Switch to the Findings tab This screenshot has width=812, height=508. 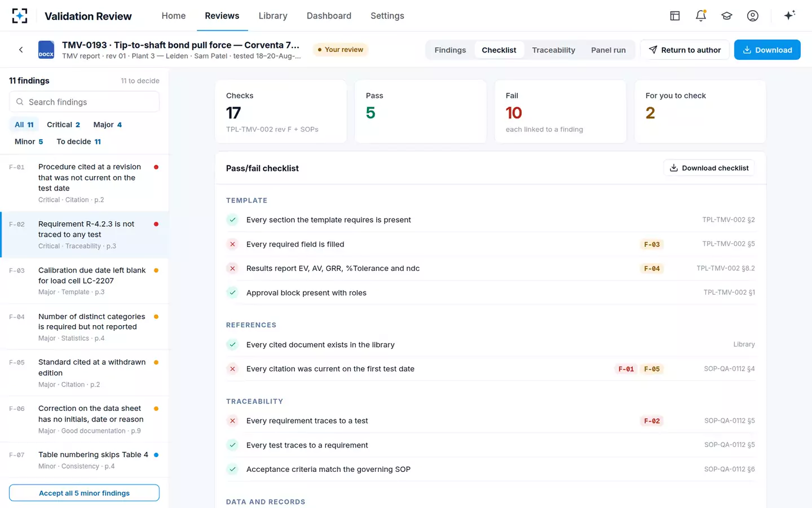(450, 50)
